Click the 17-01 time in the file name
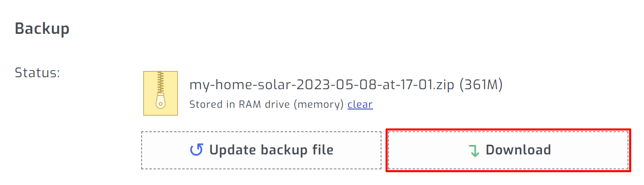Screen dimensions: 644x185 point(416,85)
